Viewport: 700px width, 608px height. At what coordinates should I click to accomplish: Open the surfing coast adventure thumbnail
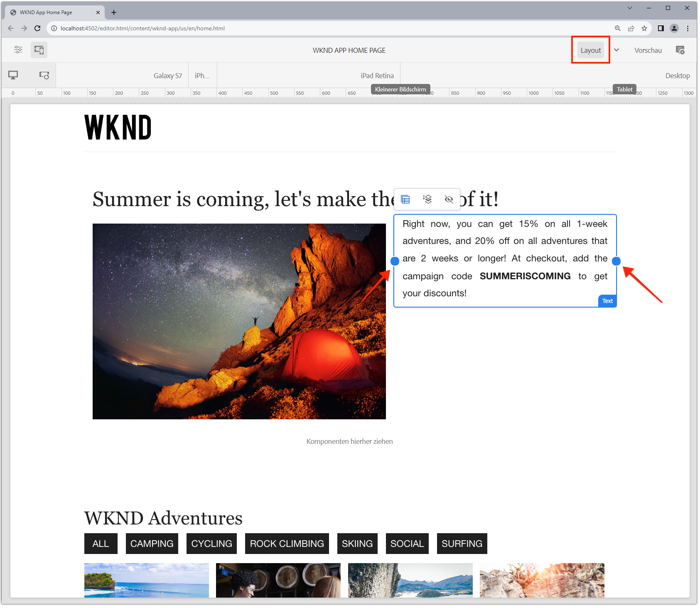(147, 580)
